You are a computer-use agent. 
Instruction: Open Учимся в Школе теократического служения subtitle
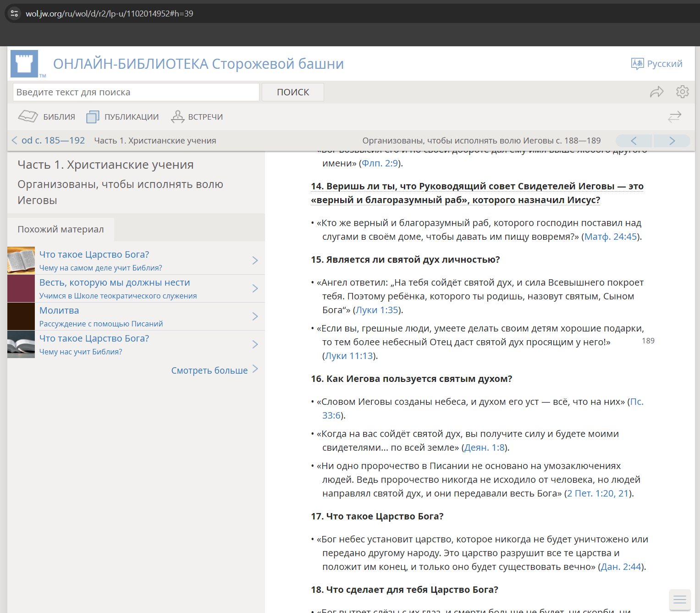pos(118,296)
